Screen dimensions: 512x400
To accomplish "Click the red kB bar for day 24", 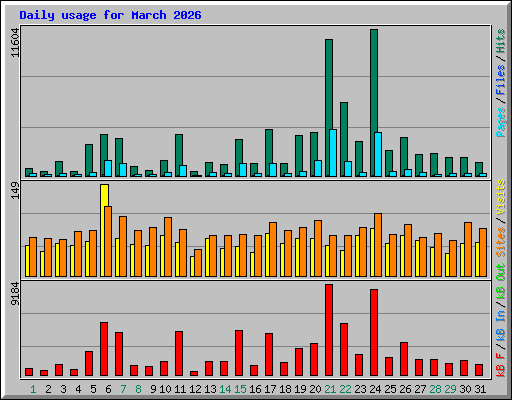I will (374, 333).
